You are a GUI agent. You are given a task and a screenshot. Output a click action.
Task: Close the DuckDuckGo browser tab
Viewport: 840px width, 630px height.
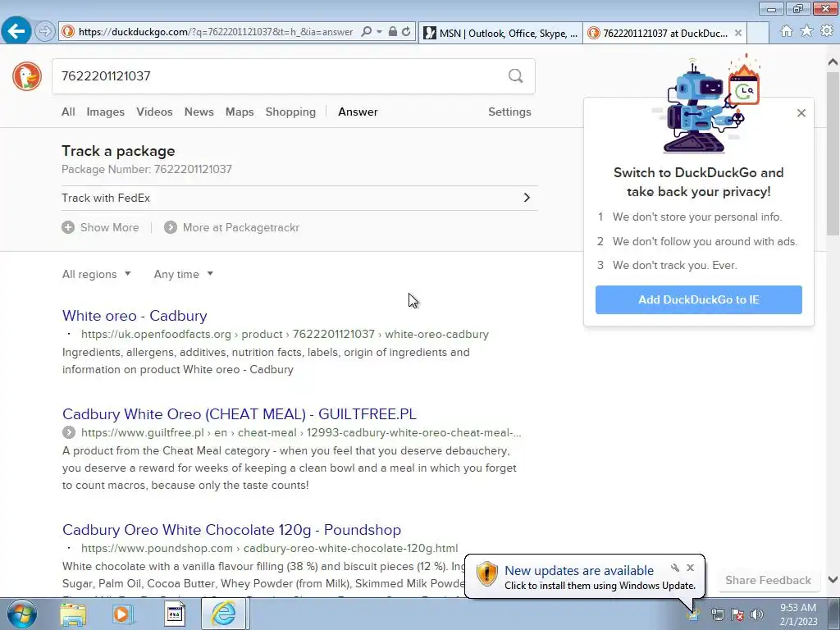coord(738,33)
